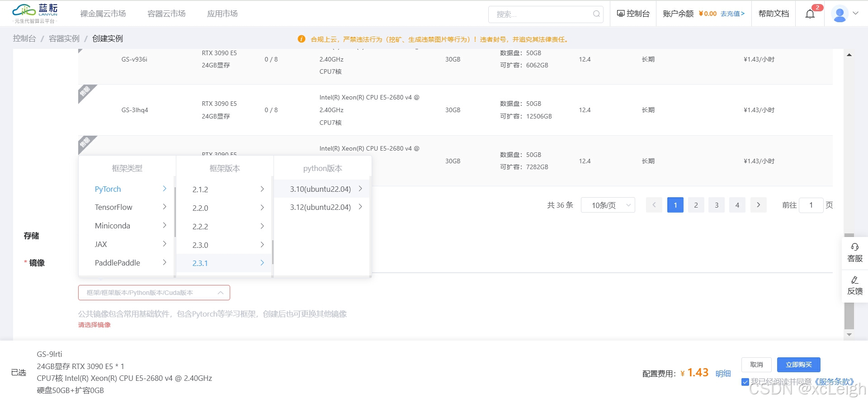Click the orange compliance warning icon
This screenshot has height=403, width=868.
302,39
